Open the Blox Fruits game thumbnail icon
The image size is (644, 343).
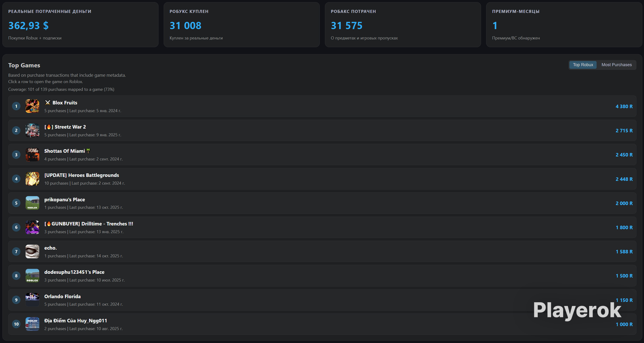pos(32,106)
